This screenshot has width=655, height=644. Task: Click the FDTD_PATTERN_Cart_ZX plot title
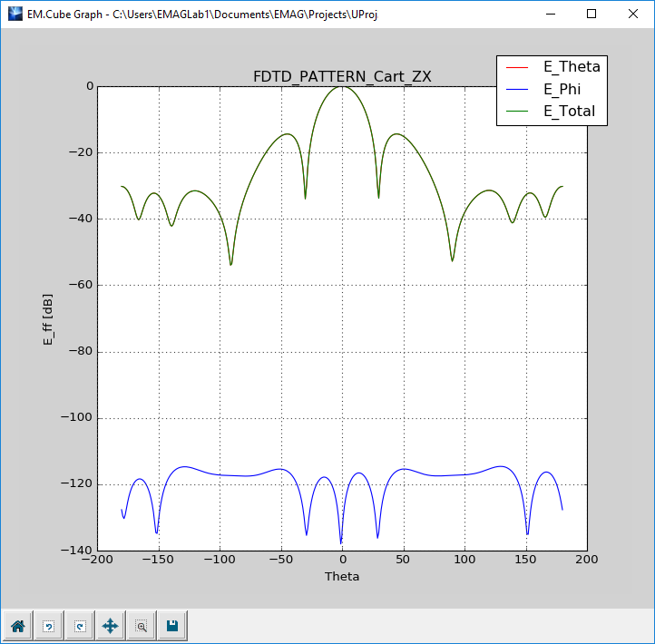tap(341, 77)
